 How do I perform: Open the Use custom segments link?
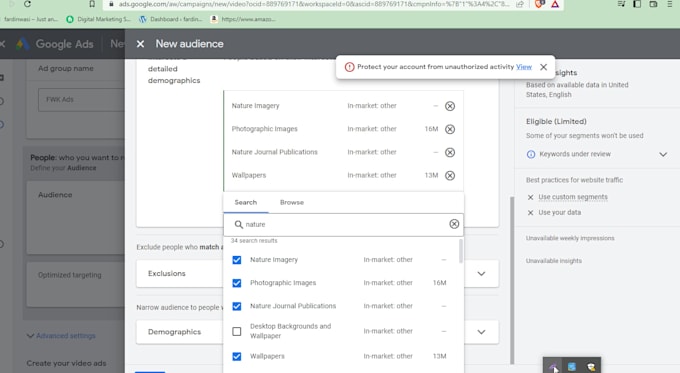click(573, 197)
